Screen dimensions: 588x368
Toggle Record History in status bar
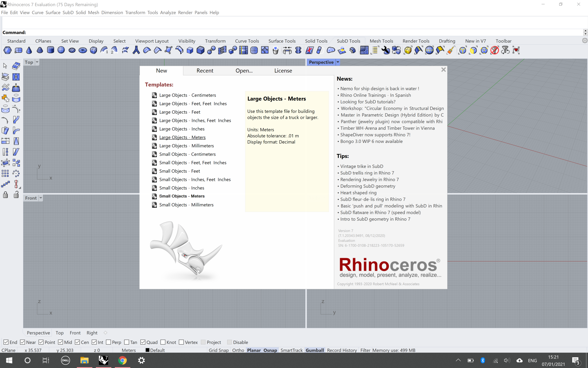pos(342,350)
